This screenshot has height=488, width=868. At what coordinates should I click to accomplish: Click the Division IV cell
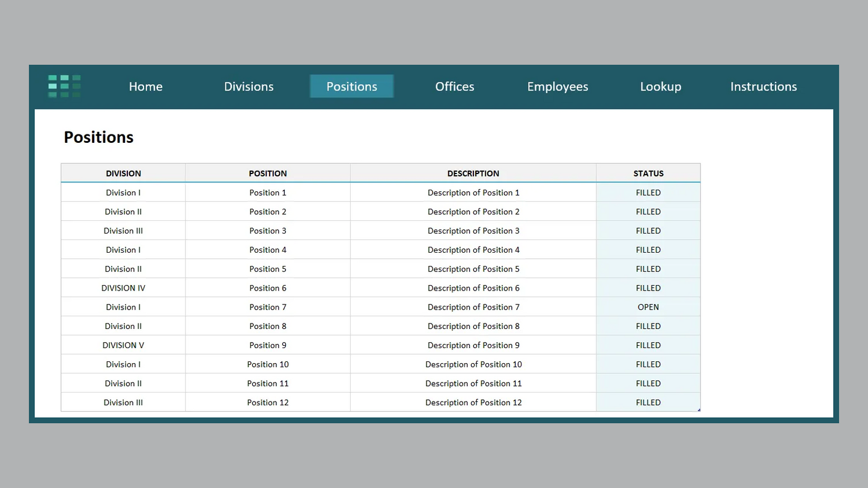tap(123, 288)
